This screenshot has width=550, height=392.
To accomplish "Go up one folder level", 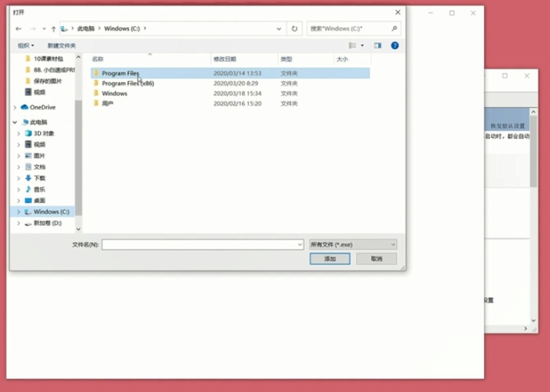I will (53, 29).
